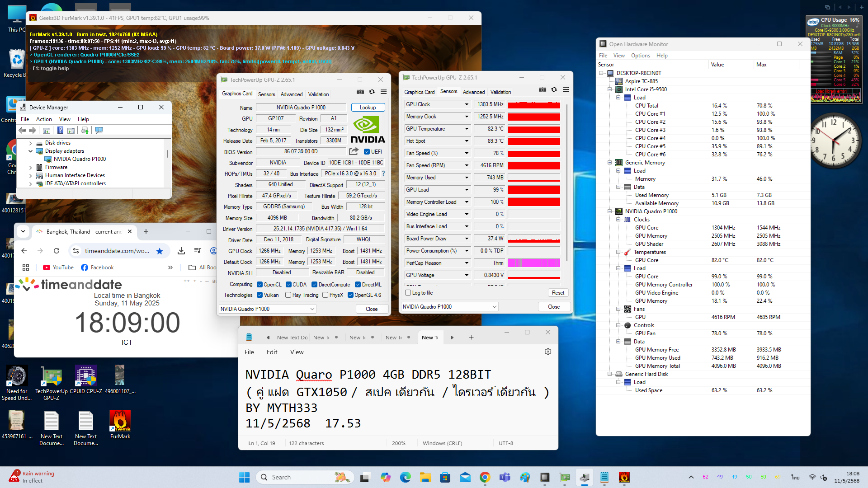Open GPU Temperature sensor dropdown
This screenshot has height=488, width=868.
coord(467,129)
